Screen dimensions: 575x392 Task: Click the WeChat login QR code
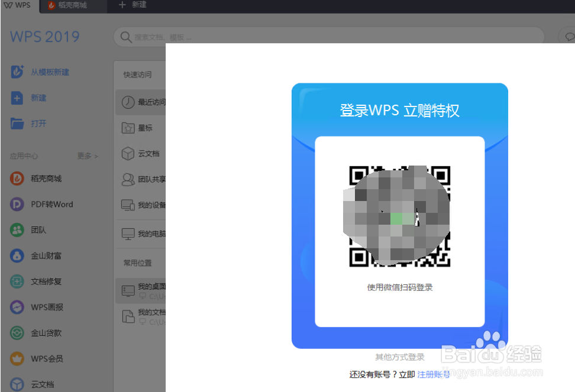[400, 216]
